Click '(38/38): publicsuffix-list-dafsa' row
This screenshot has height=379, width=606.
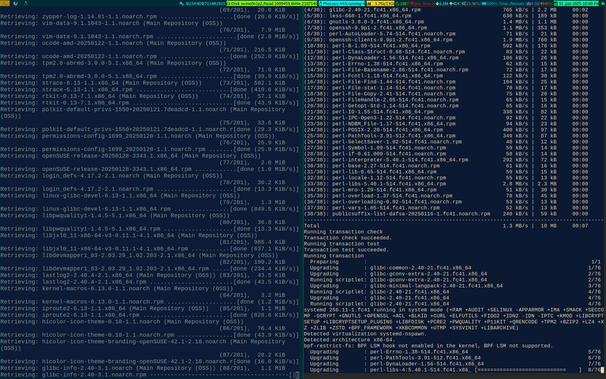point(446,214)
